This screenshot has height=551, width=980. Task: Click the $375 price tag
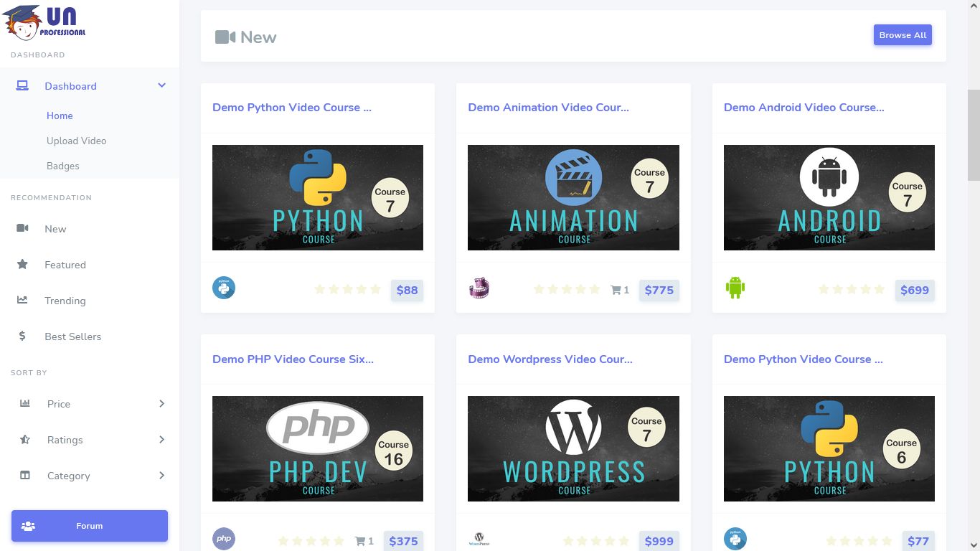coord(403,541)
